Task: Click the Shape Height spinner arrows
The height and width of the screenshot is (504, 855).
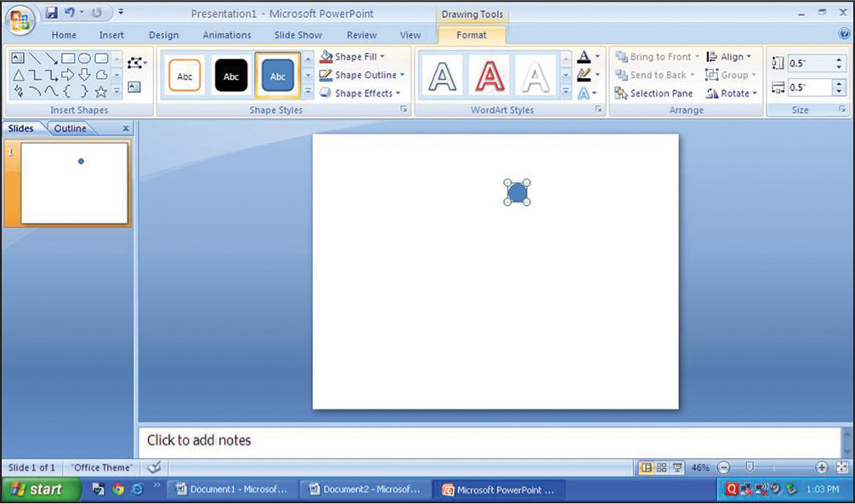Action: (x=839, y=63)
